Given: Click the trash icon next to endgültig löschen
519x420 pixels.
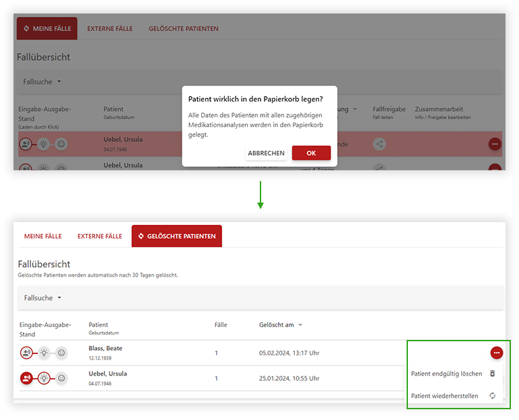Looking at the screenshot, I should 492,374.
